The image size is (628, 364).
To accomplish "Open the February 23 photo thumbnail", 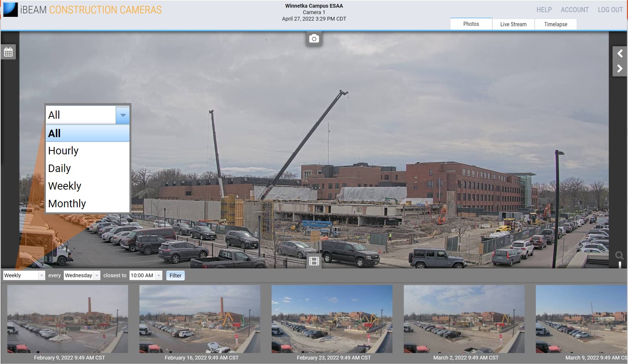I will point(332,319).
